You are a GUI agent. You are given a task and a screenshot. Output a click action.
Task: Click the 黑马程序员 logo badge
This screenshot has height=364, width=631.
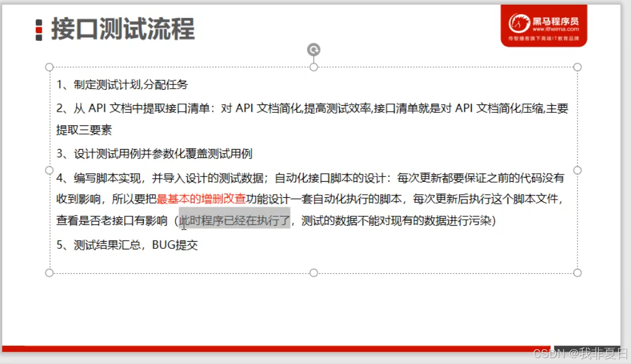click(x=544, y=26)
